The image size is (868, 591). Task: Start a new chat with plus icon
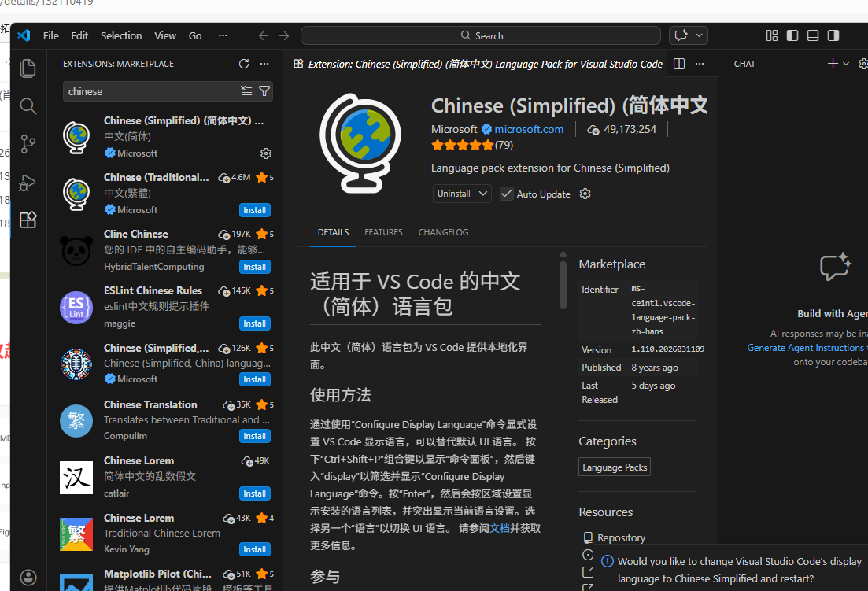(832, 64)
